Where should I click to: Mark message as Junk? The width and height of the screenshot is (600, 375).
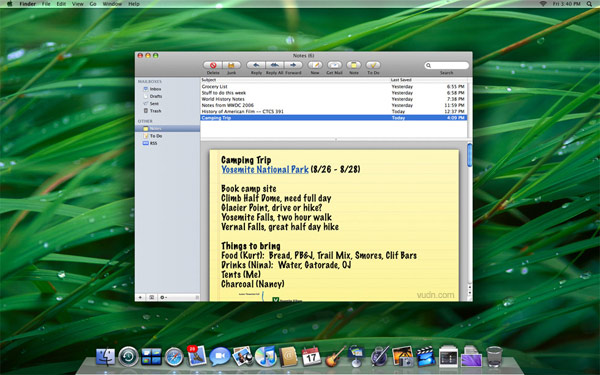pyautogui.click(x=232, y=65)
